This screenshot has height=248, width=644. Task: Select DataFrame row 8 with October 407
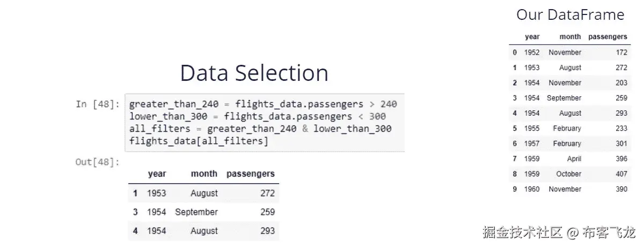(569, 174)
